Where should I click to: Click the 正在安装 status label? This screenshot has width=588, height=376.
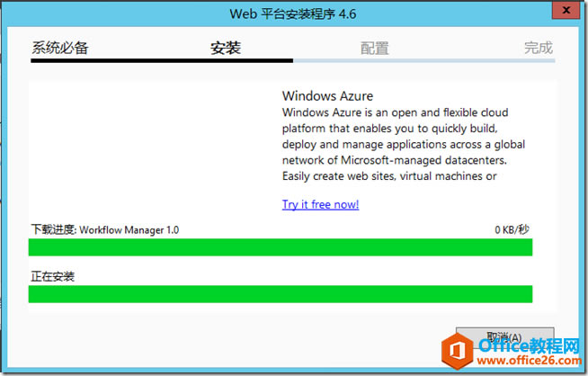tap(52, 276)
